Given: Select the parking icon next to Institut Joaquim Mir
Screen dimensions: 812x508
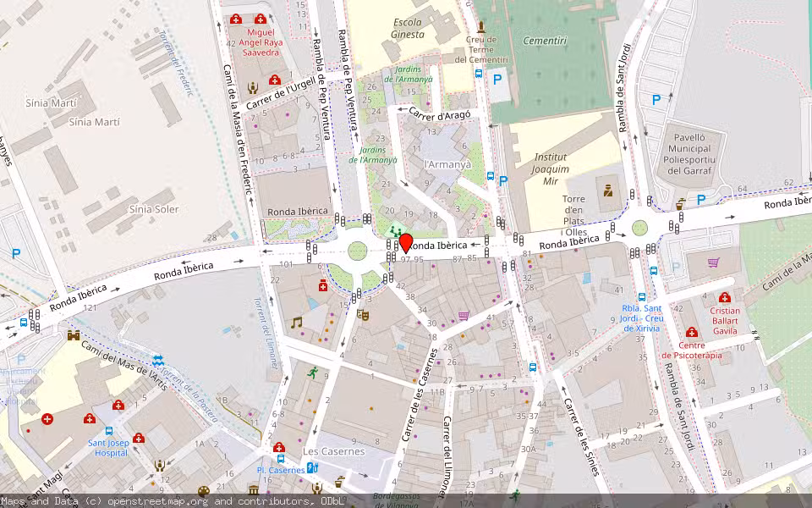Looking at the screenshot, I should pos(502,181).
